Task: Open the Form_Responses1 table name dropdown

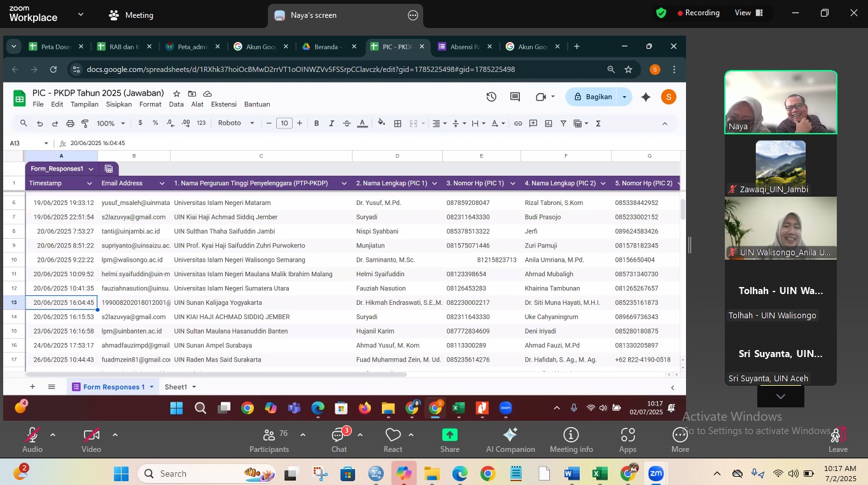Action: (91, 169)
